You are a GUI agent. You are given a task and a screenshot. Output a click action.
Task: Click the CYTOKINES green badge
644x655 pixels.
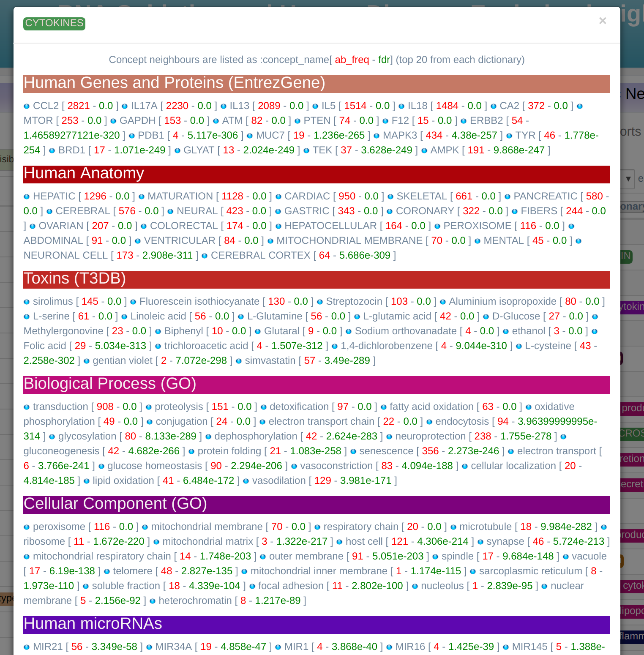(x=55, y=23)
